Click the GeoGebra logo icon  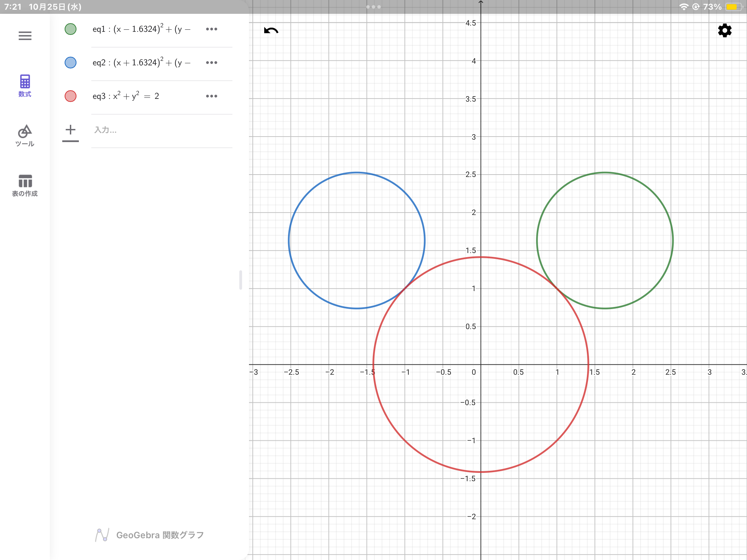(102, 535)
